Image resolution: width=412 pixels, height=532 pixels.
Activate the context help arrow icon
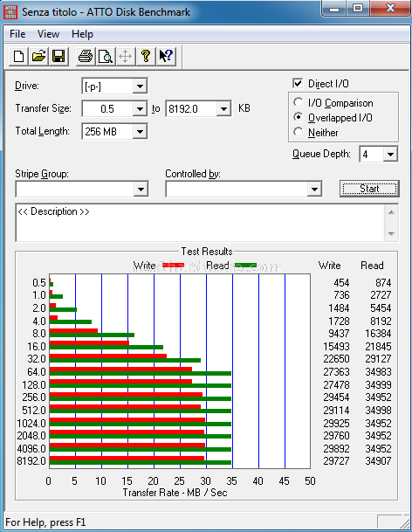tap(166, 56)
